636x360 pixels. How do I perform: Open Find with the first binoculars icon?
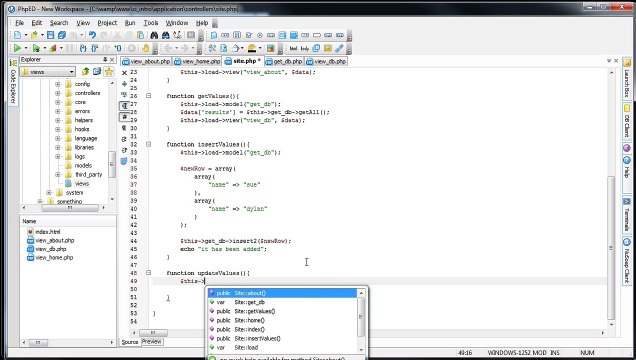[x=154, y=35]
